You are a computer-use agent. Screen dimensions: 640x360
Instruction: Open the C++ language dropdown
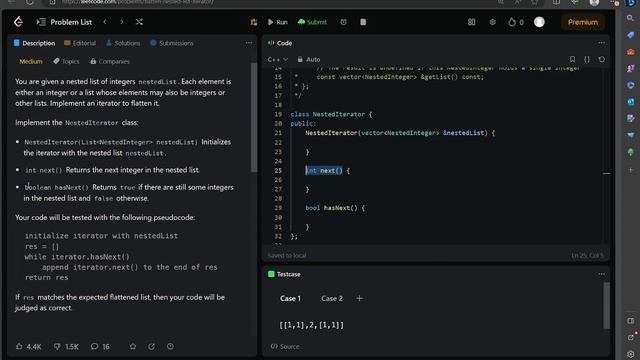(278, 59)
